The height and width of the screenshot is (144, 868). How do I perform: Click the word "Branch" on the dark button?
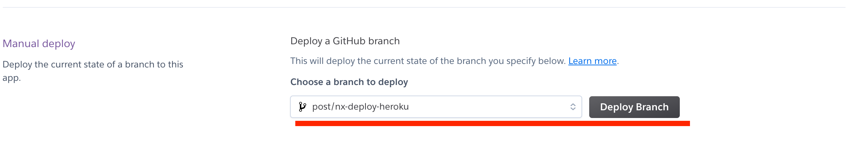(652, 107)
